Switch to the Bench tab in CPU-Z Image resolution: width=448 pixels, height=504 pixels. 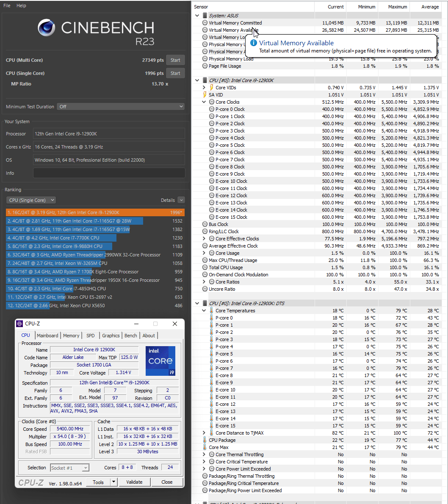click(x=130, y=335)
